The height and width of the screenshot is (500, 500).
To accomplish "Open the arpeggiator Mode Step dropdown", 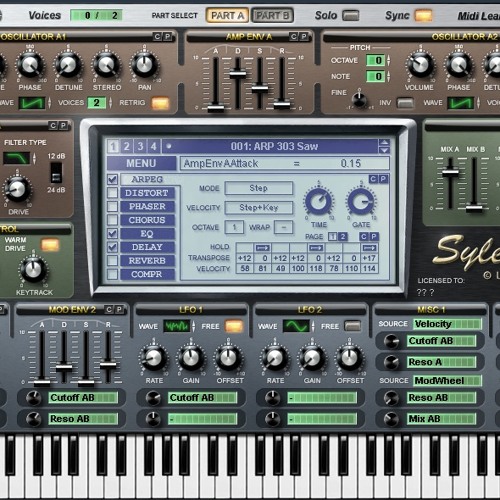I will 259,188.
